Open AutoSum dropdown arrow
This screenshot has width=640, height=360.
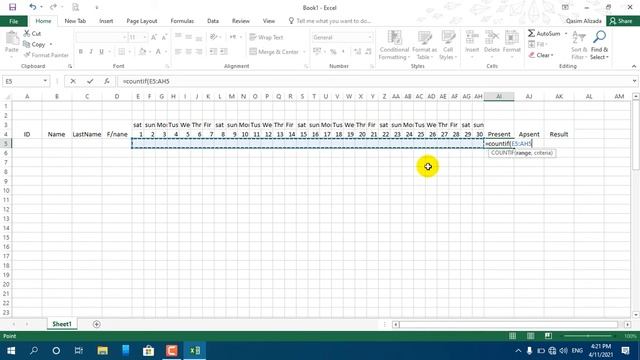[x=566, y=33]
